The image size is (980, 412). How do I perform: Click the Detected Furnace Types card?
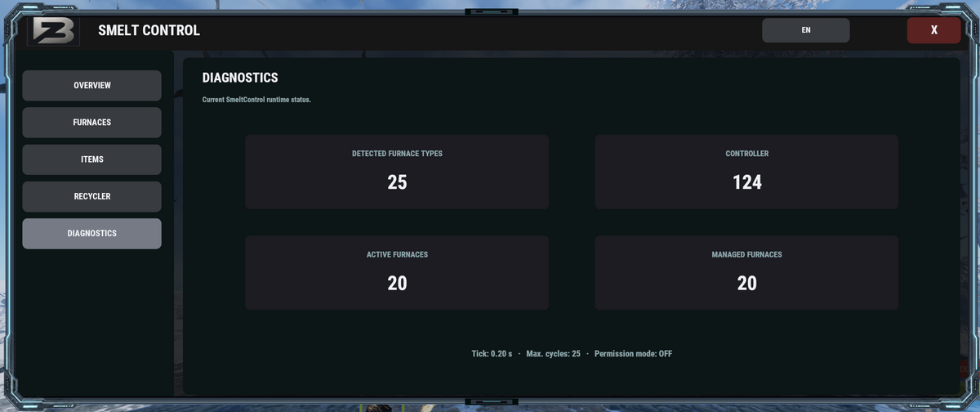pos(397,172)
